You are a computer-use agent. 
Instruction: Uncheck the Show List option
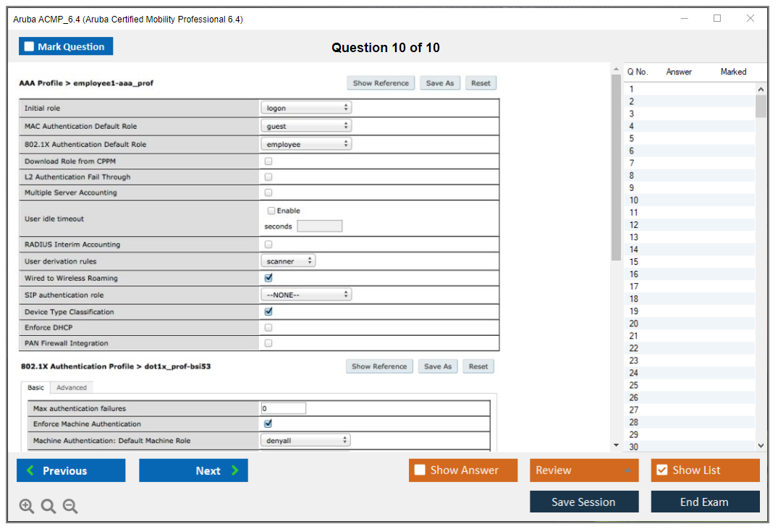[661, 470]
